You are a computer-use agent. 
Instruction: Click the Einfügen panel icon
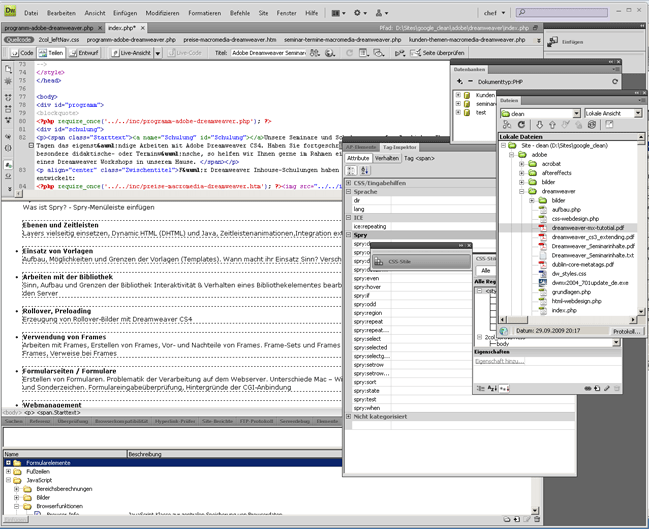[553, 41]
